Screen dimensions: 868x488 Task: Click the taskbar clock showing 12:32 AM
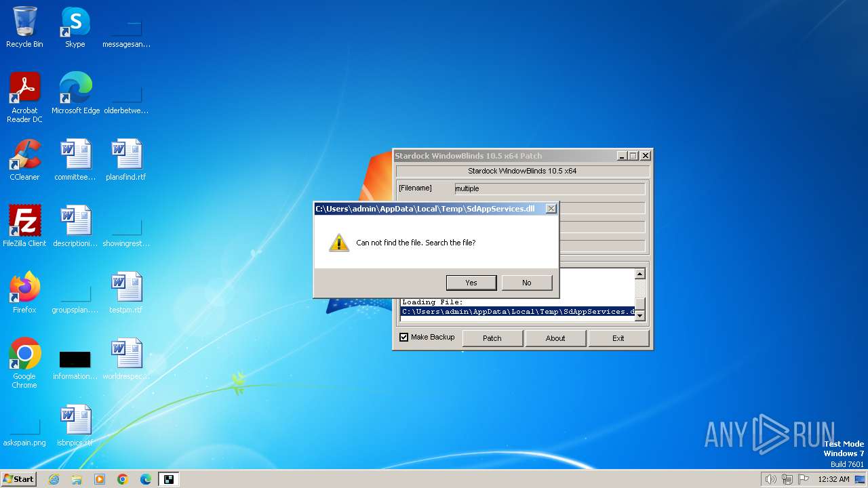click(x=833, y=479)
